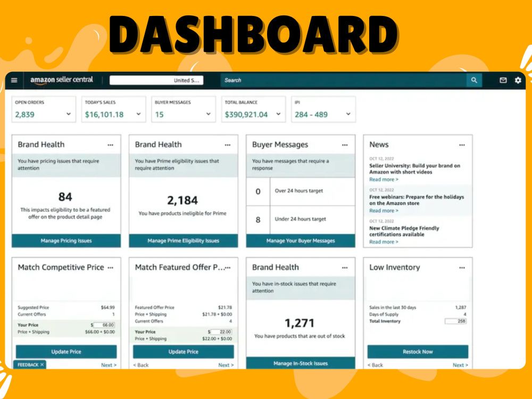
Task: Read more about Seller University news
Action: pyautogui.click(x=384, y=179)
